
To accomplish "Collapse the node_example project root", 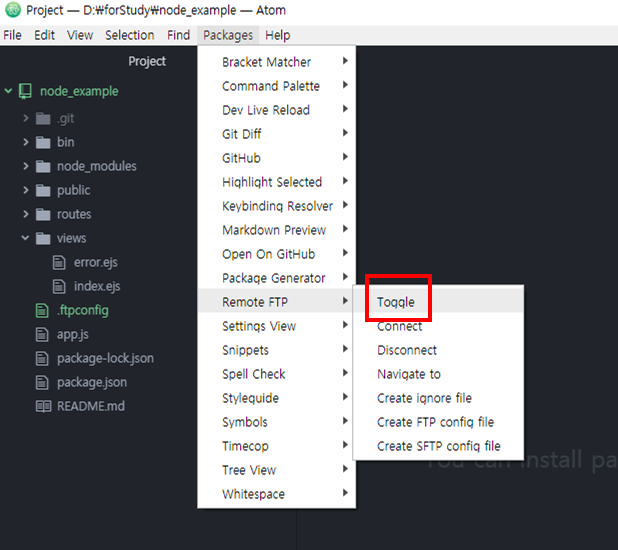I will coord(8,91).
